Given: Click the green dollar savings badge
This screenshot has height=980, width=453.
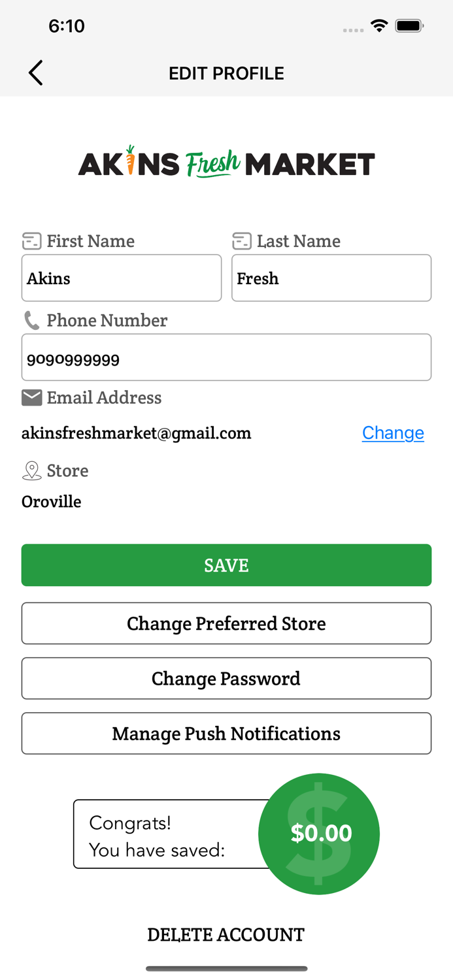Looking at the screenshot, I should pos(320,833).
